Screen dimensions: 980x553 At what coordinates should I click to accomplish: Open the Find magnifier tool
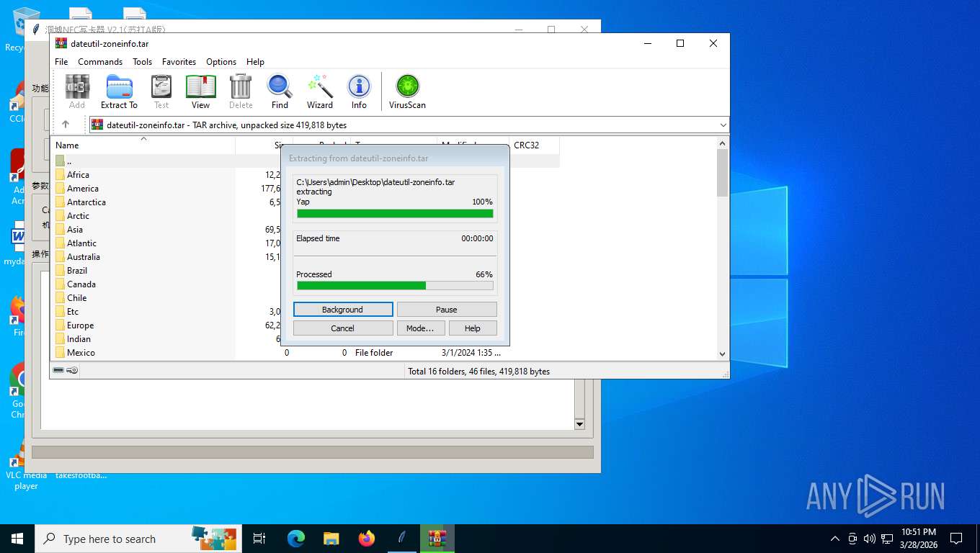tap(280, 91)
